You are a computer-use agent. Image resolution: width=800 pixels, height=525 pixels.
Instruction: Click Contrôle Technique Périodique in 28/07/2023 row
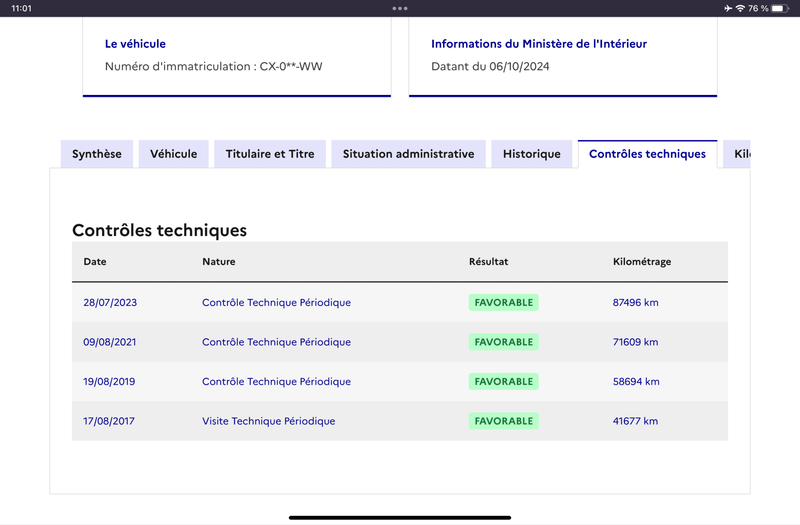tap(277, 303)
